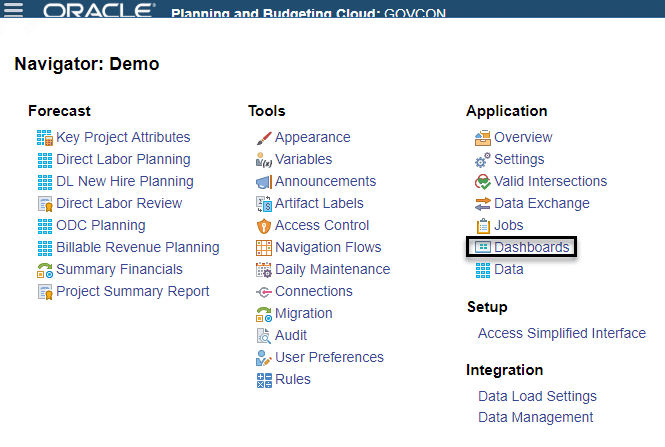The height and width of the screenshot is (447, 665).
Task: Click the Migration icon
Action: 264,314
